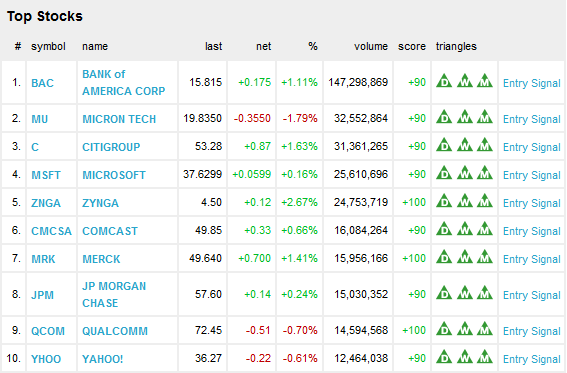Image resolution: width=567 pixels, height=373 pixels.
Task: Click the net column header
Action: pyautogui.click(x=264, y=46)
